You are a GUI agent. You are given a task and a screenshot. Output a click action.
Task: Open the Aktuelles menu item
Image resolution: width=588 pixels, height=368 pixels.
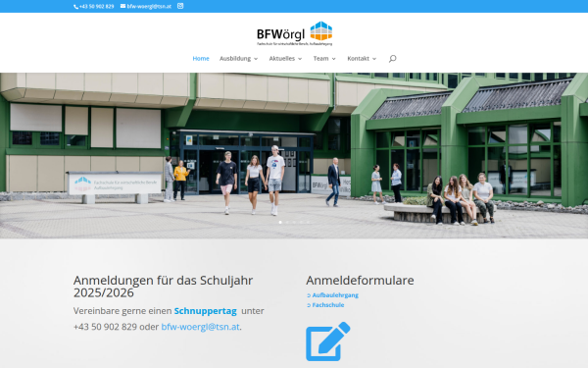[x=281, y=59]
